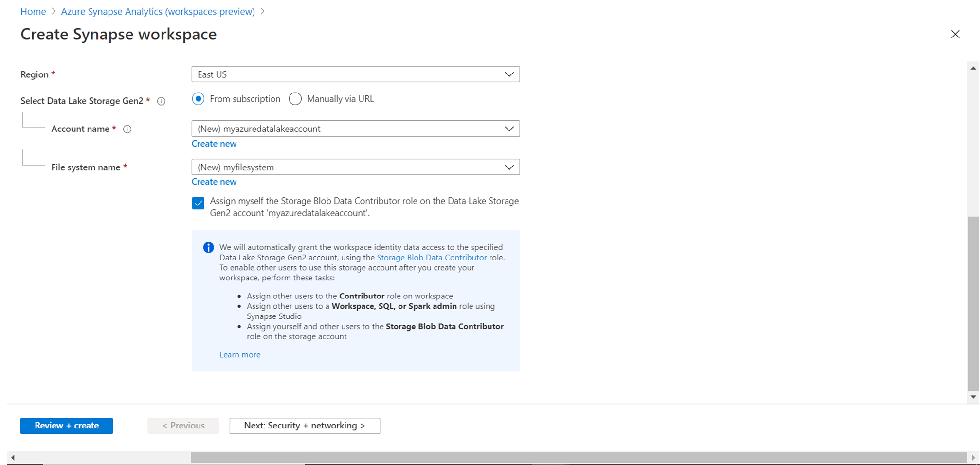This screenshot has width=980, height=465.
Task: Open Azure Synapse Analytics breadcrumb link
Action: click(158, 11)
